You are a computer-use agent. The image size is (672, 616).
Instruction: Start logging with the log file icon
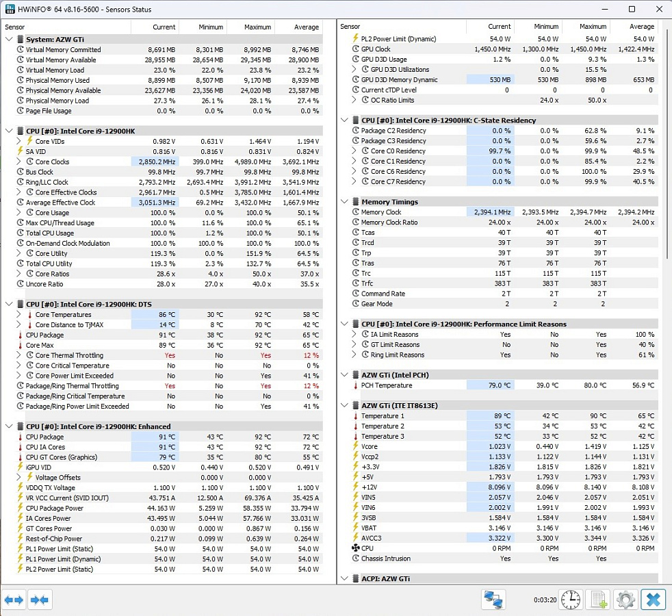tap(598, 600)
